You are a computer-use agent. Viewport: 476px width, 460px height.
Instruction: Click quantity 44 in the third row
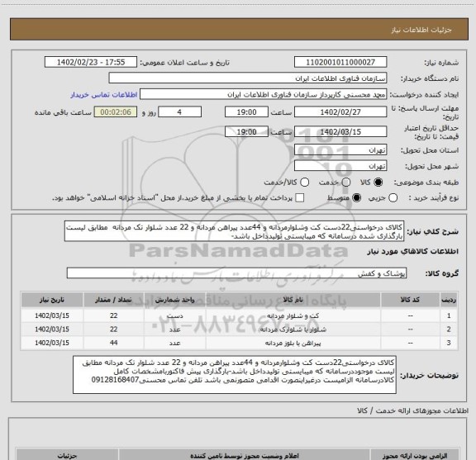coord(113,343)
